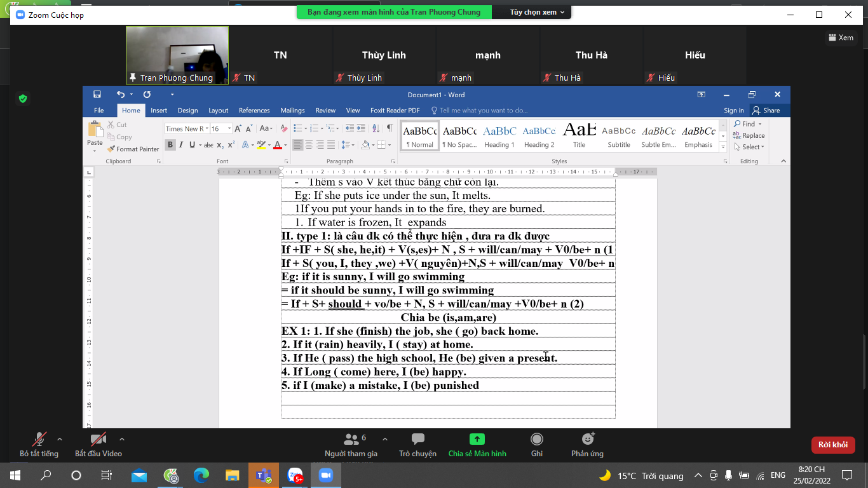The height and width of the screenshot is (488, 868).
Task: Clear all formatting icon
Action: point(283,128)
